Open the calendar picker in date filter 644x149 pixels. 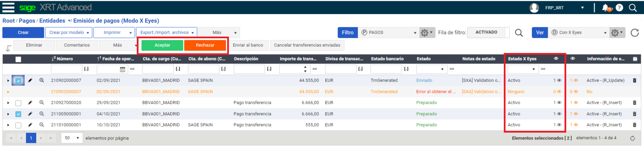click(122, 69)
